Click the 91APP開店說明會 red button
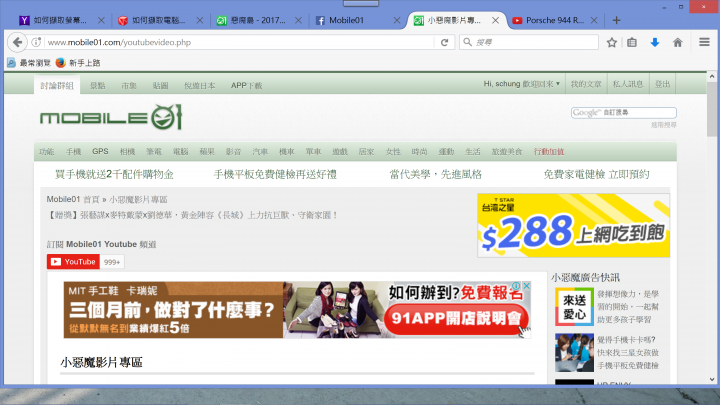 pyautogui.click(x=456, y=318)
